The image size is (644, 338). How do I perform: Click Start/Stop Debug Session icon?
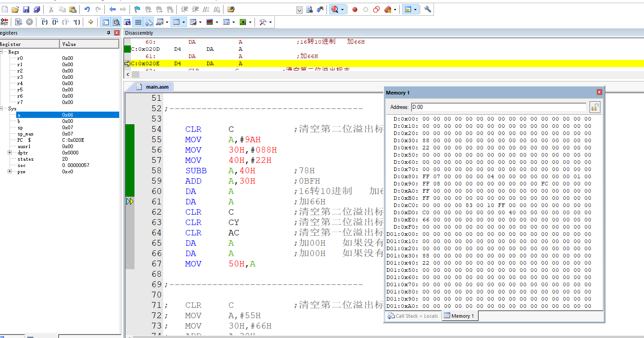point(335,9)
